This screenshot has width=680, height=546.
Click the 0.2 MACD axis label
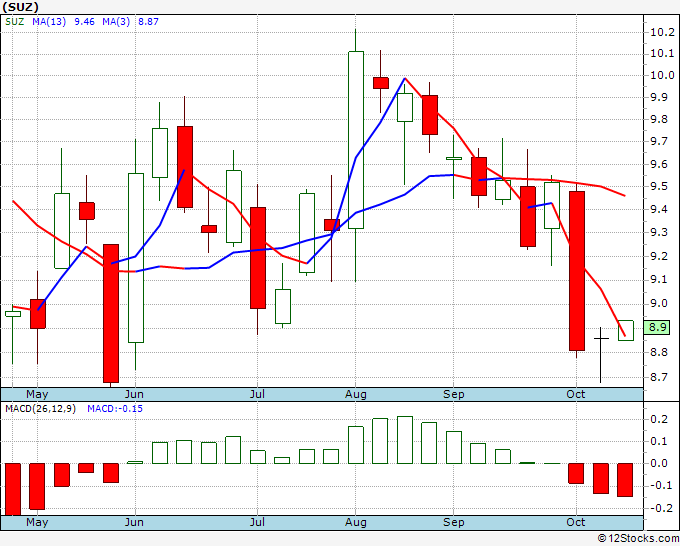(x=659, y=419)
